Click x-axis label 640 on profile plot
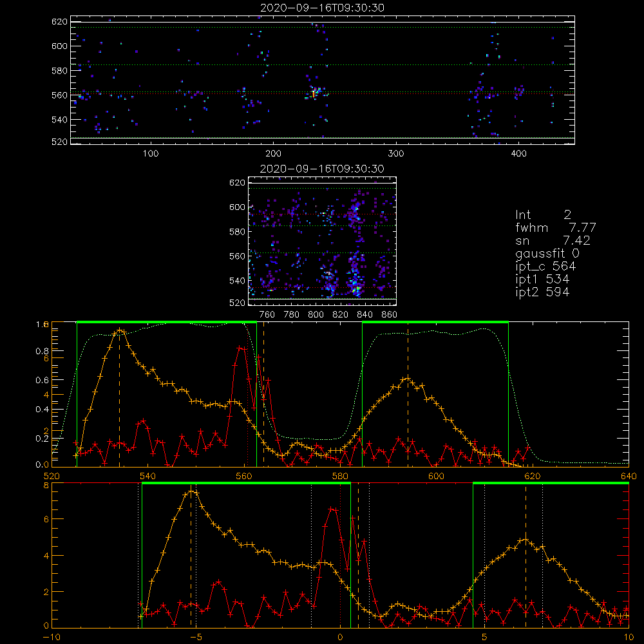 629,477
